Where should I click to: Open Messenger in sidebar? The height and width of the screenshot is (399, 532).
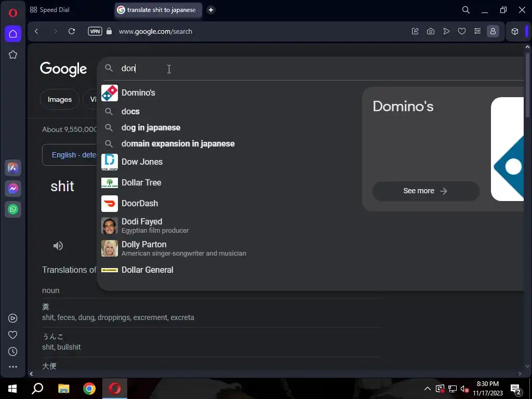pyautogui.click(x=13, y=189)
